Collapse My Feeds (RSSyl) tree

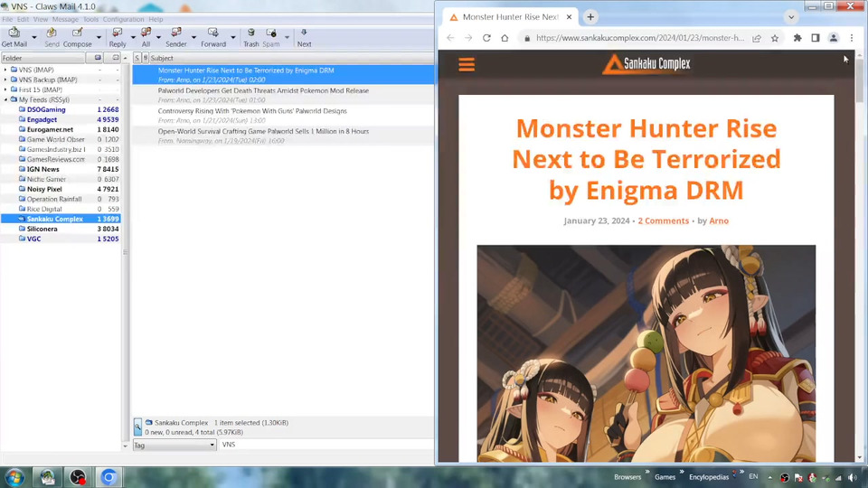6,99
